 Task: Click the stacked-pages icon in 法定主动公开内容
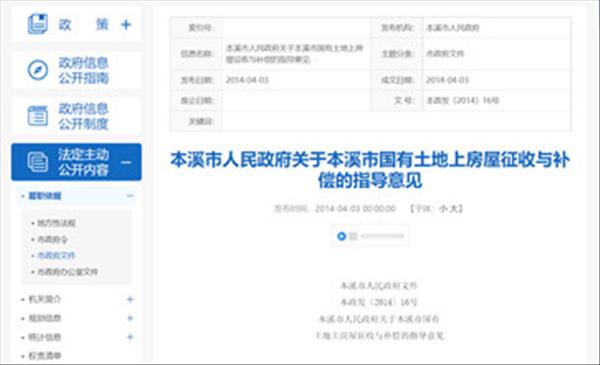(x=38, y=162)
